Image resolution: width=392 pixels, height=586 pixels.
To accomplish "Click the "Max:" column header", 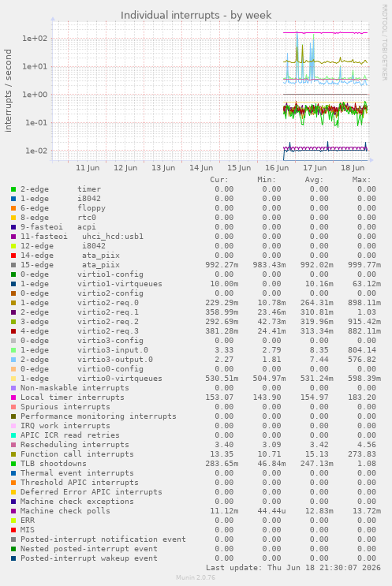I will click(361, 180).
